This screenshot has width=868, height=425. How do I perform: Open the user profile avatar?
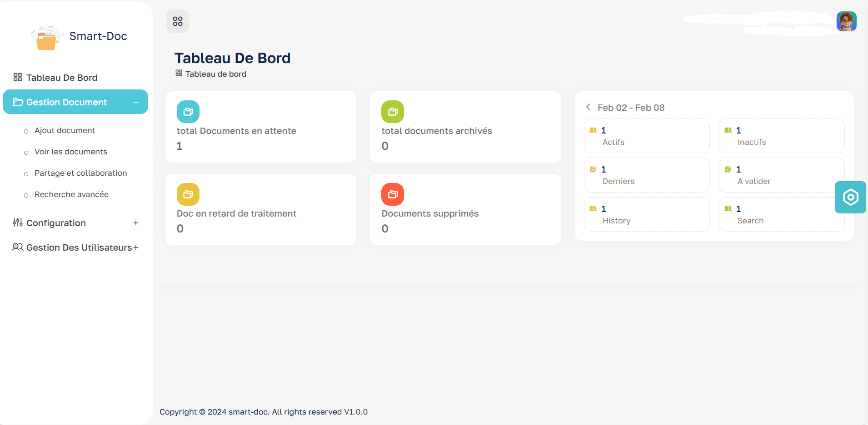(x=846, y=21)
